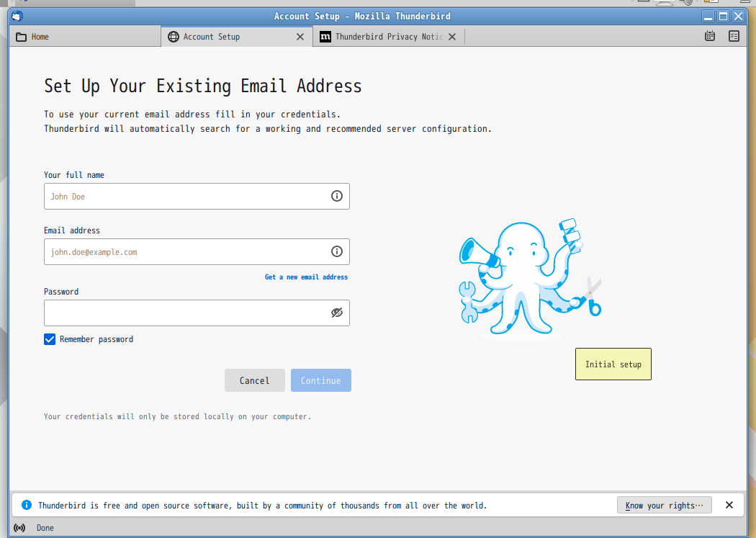The image size is (756, 538).
Task: Select the Account Setup tab
Action: pyautogui.click(x=236, y=37)
